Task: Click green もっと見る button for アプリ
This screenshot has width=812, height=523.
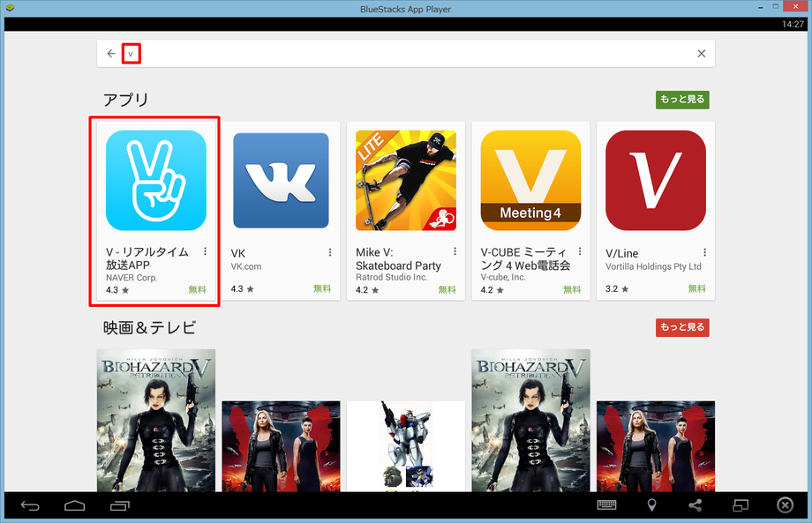Action: (x=682, y=100)
